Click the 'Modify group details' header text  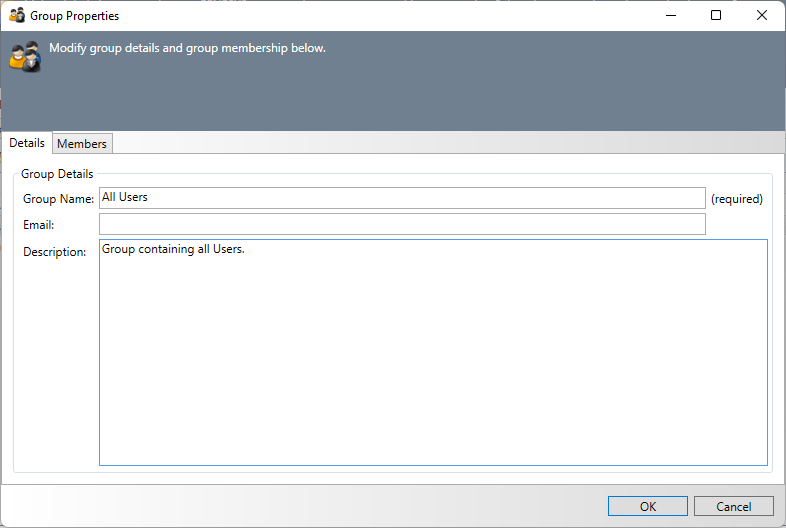pyautogui.click(x=187, y=48)
